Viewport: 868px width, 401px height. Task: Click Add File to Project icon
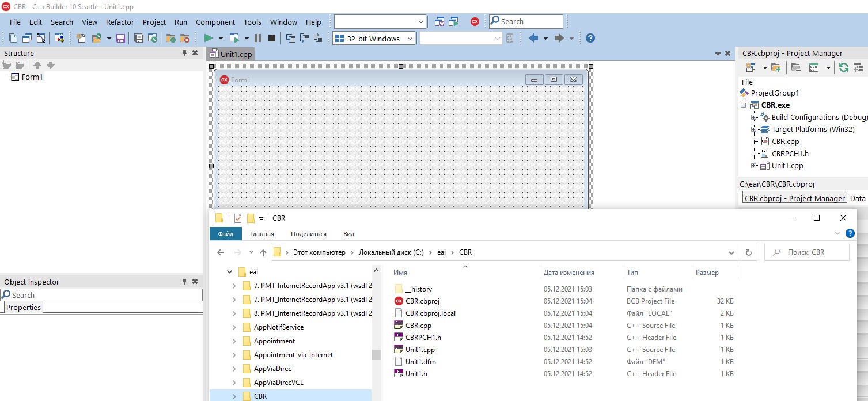tap(171, 38)
